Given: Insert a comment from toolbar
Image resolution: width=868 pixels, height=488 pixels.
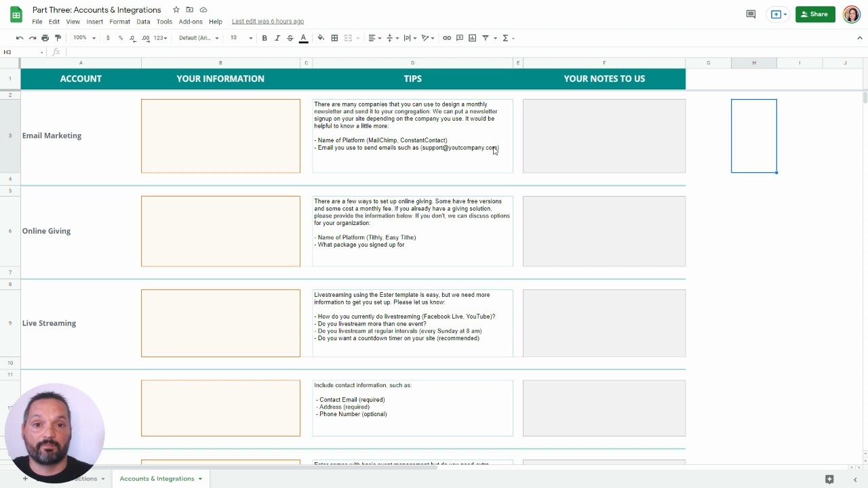Looking at the screenshot, I should coord(460,38).
